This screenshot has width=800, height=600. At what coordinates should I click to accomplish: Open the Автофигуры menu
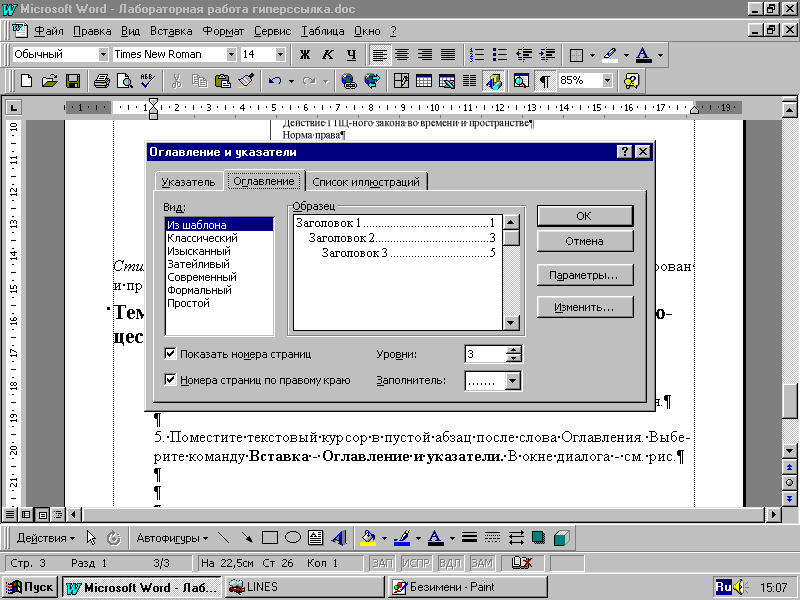[172, 538]
